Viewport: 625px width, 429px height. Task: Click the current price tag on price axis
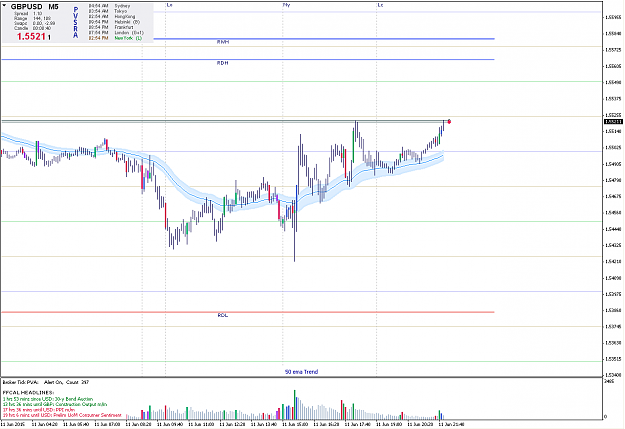613,122
